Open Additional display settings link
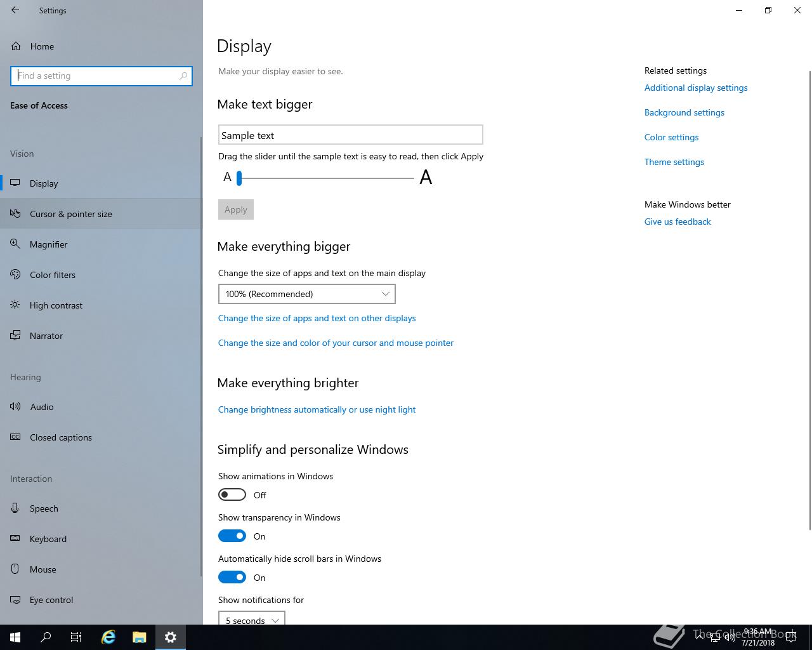 696,88
